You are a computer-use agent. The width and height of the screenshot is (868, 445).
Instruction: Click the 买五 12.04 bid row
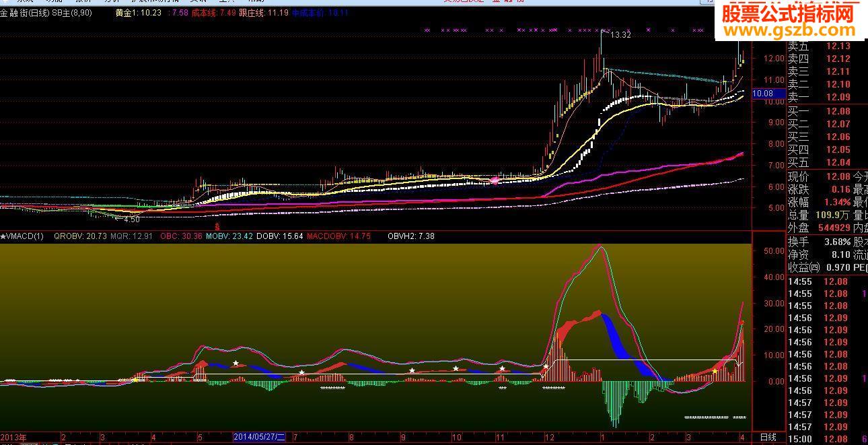pos(820,163)
